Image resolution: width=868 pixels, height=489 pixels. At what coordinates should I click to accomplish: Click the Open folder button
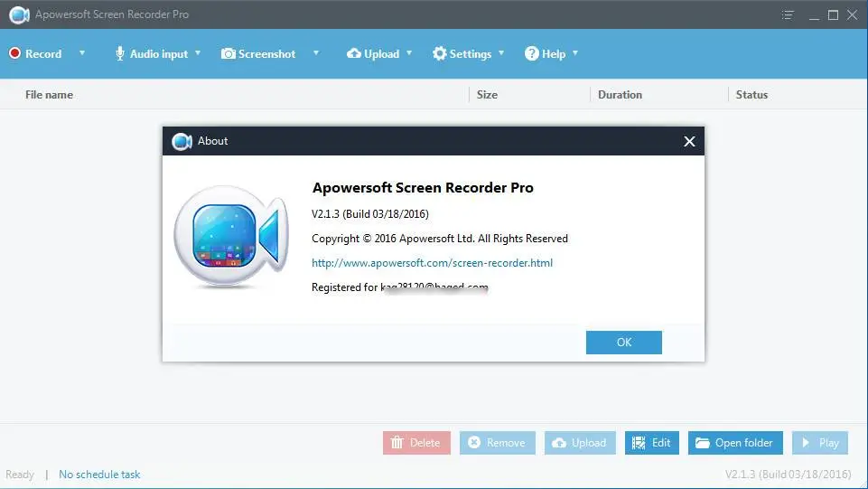pos(735,443)
